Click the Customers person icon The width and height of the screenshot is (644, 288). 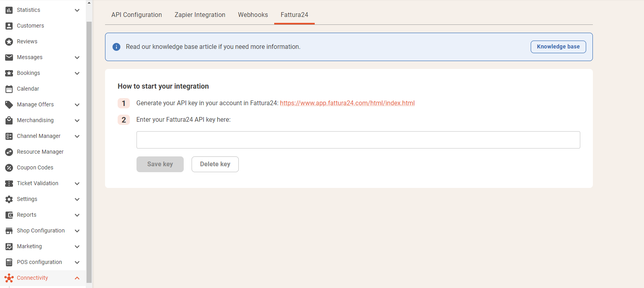click(x=9, y=26)
